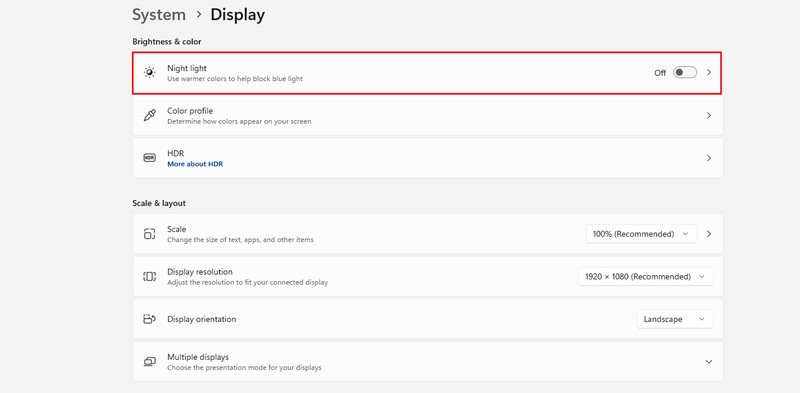Click the Display breadcrumb title
This screenshot has width=800, height=393.
pyautogui.click(x=238, y=15)
